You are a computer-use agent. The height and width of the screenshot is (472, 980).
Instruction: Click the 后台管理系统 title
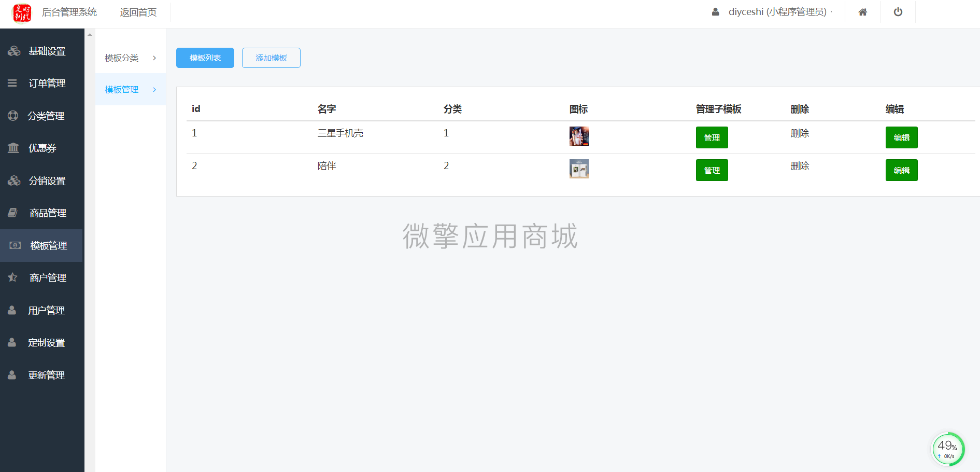pyautogui.click(x=69, y=12)
